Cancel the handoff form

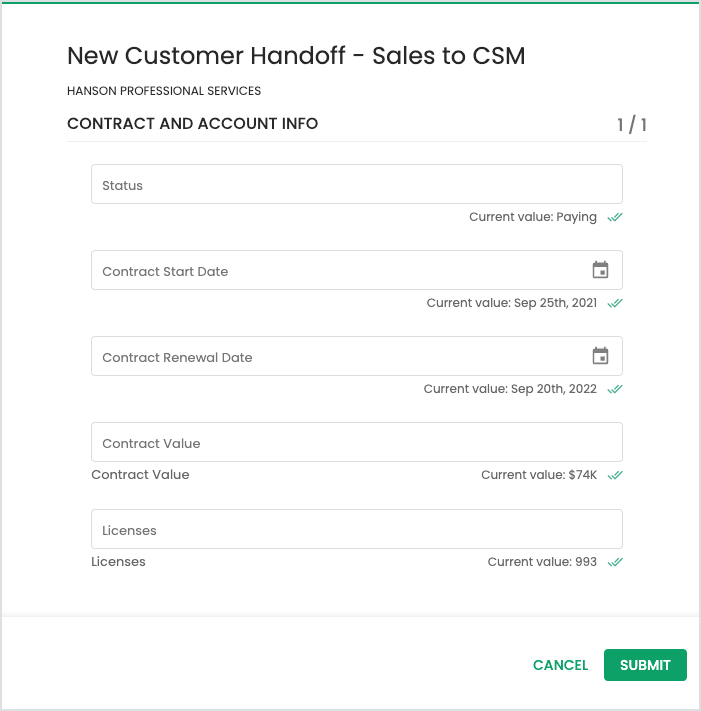click(x=560, y=665)
